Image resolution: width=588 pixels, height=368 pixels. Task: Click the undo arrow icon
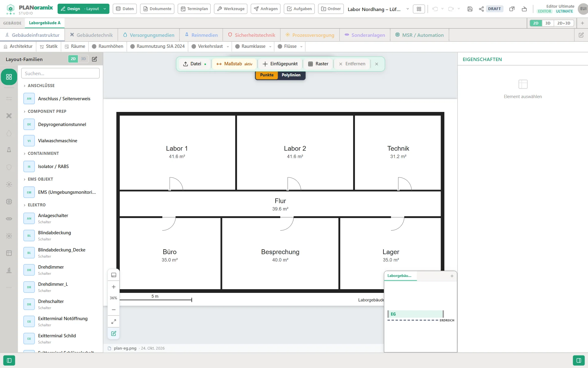point(435,9)
